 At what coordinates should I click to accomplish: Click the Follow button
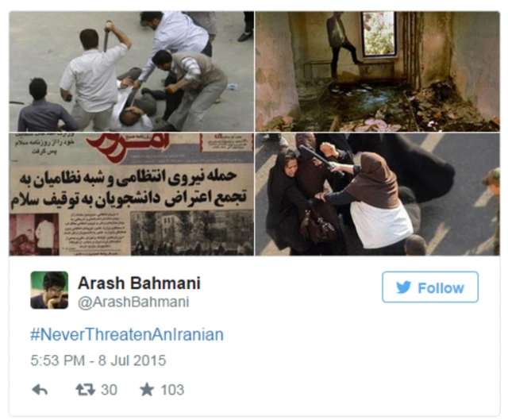click(x=430, y=287)
